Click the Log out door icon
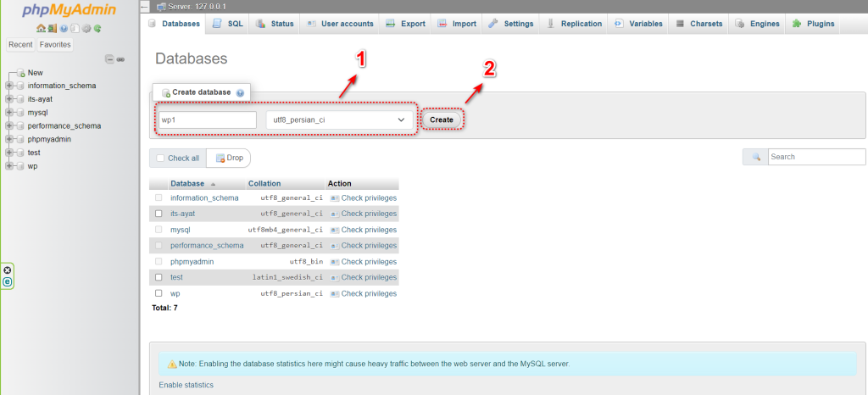Viewport: 868px width, 395px height. pyautogui.click(x=52, y=28)
